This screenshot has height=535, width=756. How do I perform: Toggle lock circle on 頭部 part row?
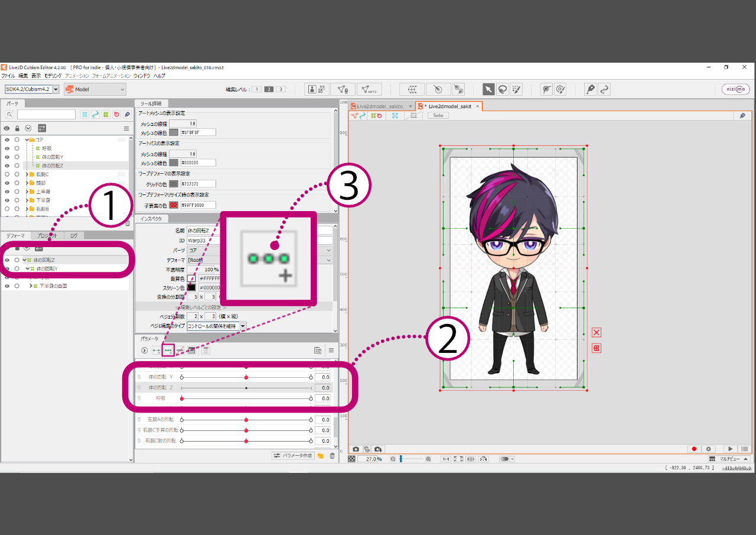click(x=17, y=183)
